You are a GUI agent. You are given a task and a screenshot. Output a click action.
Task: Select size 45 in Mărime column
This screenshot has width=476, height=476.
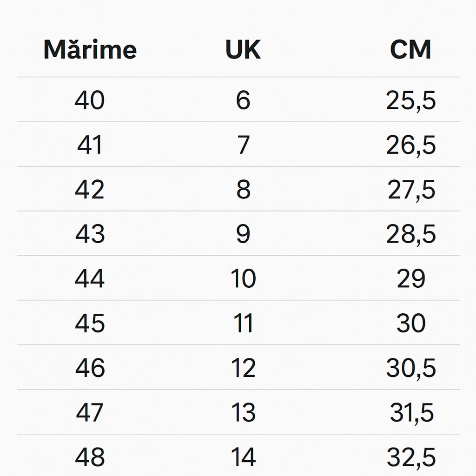[x=90, y=324]
